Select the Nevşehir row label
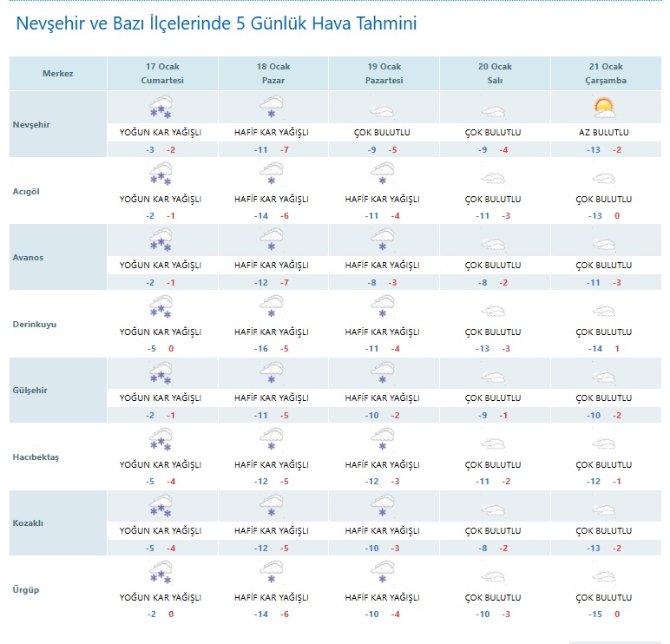 click(x=32, y=124)
